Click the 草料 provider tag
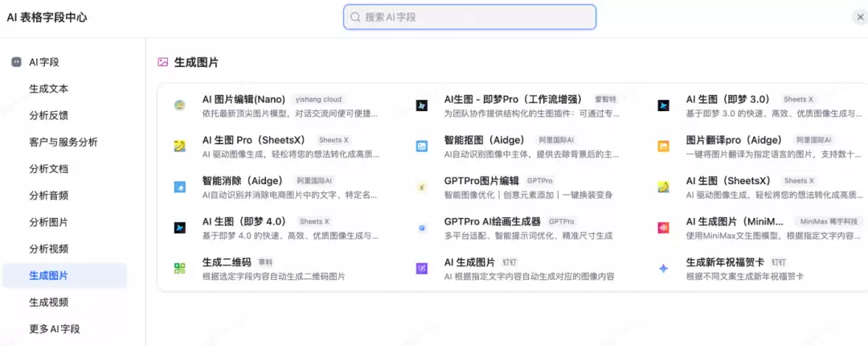 [266, 262]
